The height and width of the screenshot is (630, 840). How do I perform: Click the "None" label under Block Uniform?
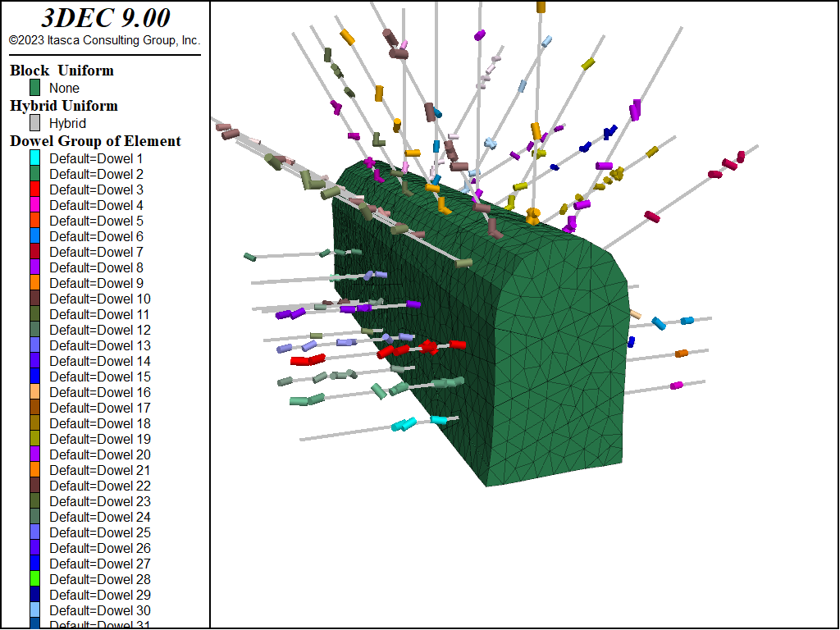(x=64, y=88)
